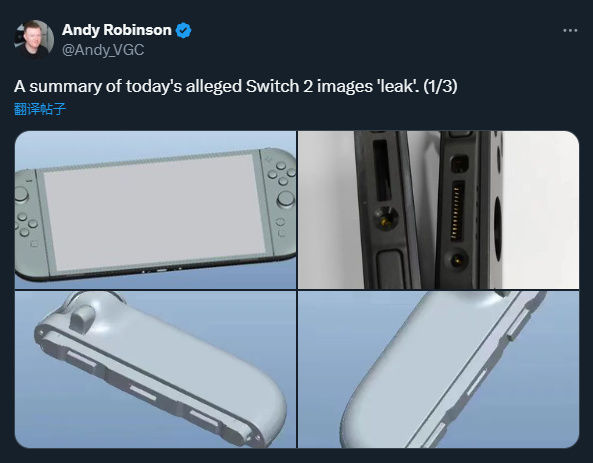The width and height of the screenshot is (593, 463).
Task: Click the ABXY face buttons on the right Joy-Con
Action: click(x=281, y=174)
